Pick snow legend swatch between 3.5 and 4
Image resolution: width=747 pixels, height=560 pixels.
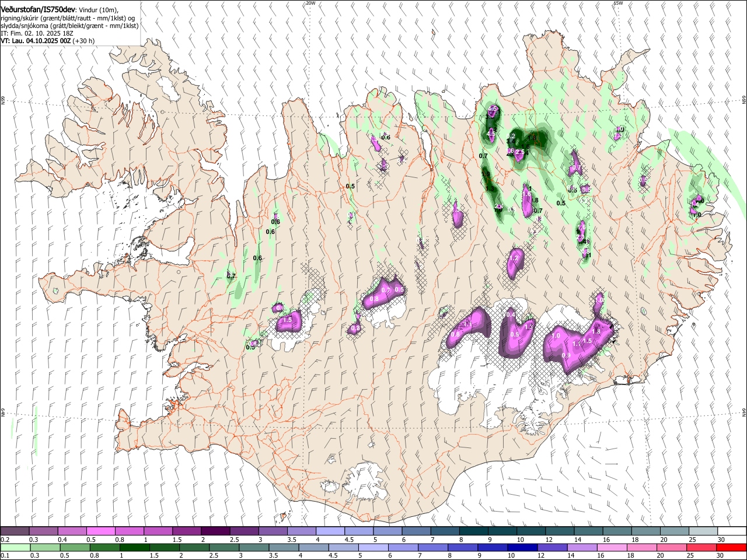[301, 531]
